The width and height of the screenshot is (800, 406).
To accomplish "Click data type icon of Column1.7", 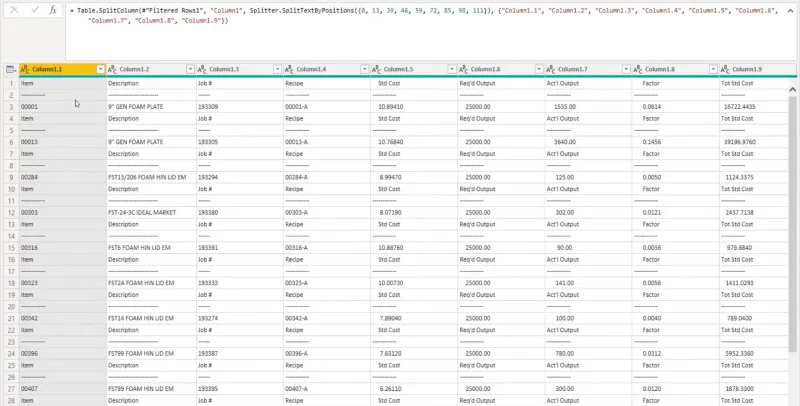I will click(551, 69).
